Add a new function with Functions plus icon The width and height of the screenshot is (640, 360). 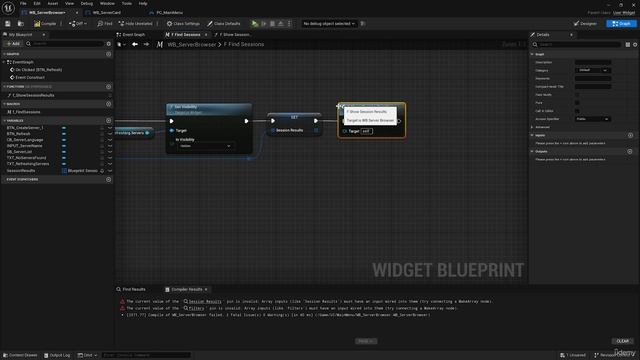coord(109,87)
